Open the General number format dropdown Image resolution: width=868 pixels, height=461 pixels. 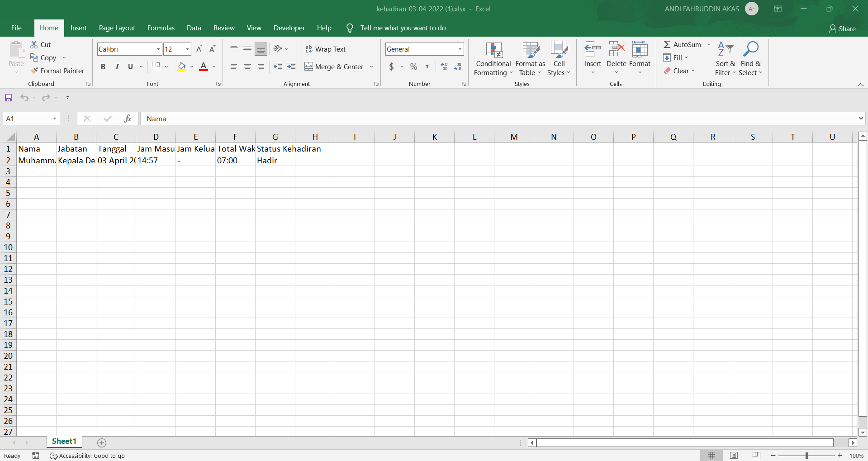tap(460, 49)
